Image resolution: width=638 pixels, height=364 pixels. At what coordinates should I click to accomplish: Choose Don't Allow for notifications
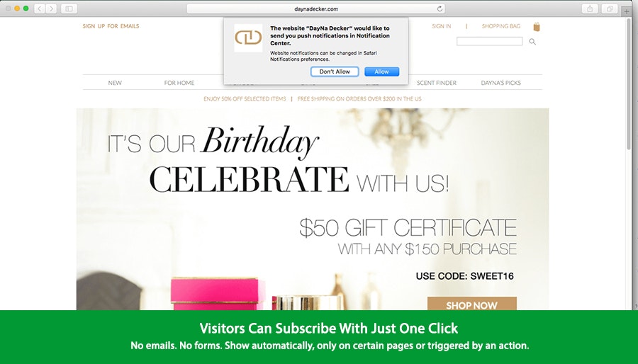pos(335,72)
